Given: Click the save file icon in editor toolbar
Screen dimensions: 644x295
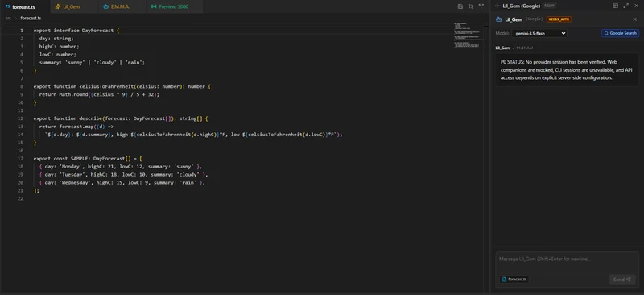Looking at the screenshot, I should click(x=460, y=6).
